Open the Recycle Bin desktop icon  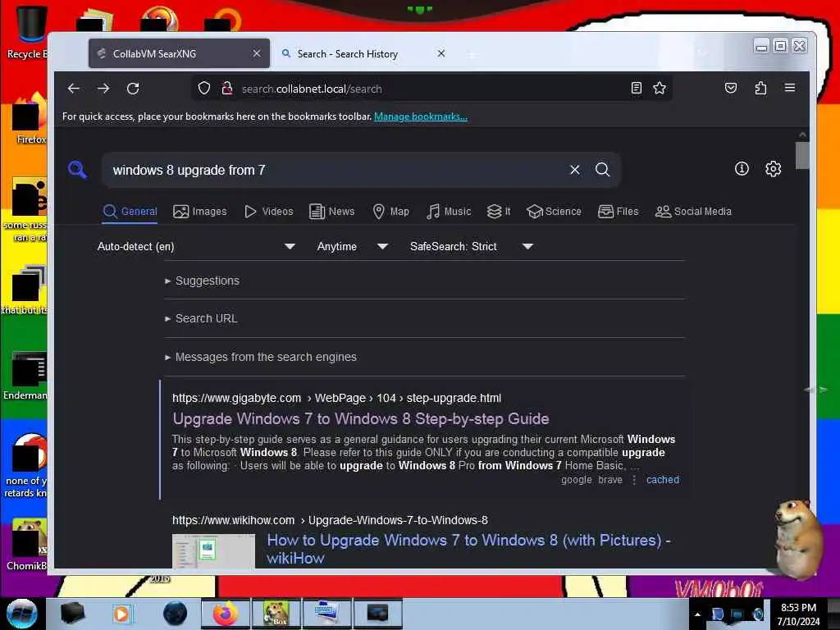26,32
